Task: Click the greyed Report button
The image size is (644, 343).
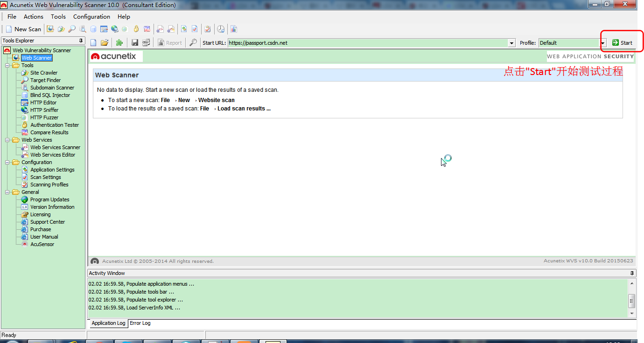Action: [x=170, y=42]
